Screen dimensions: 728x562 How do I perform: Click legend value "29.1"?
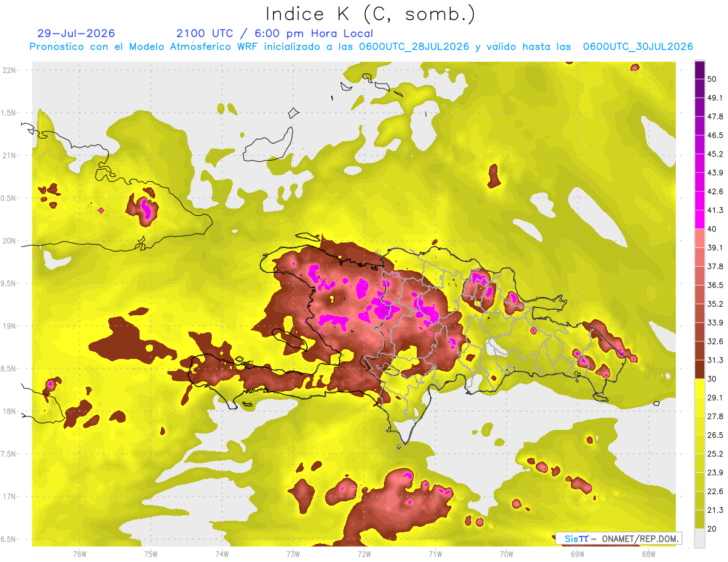pyautogui.click(x=715, y=398)
